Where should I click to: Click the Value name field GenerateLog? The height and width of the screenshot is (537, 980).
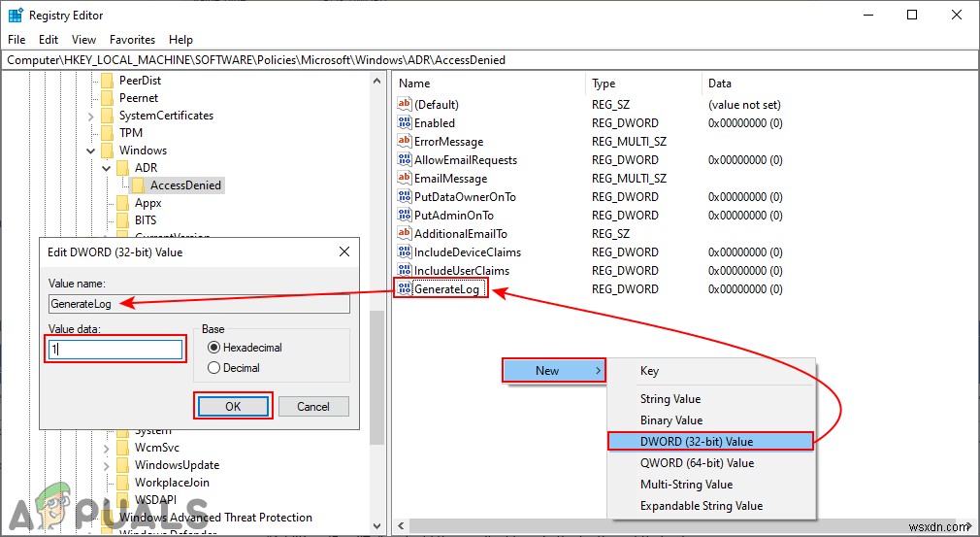coord(199,304)
